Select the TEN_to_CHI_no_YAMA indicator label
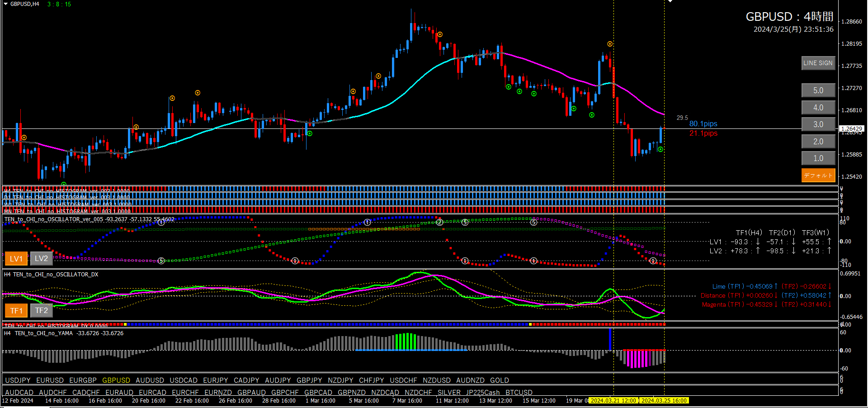Viewport: 868px width, 408px height. click(43, 333)
